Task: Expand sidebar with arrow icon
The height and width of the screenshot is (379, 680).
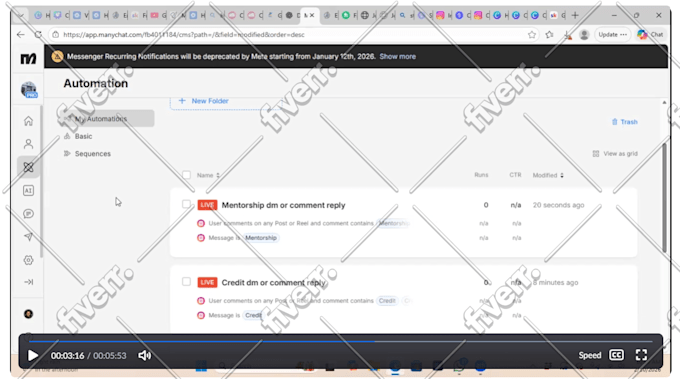Action: (28, 282)
